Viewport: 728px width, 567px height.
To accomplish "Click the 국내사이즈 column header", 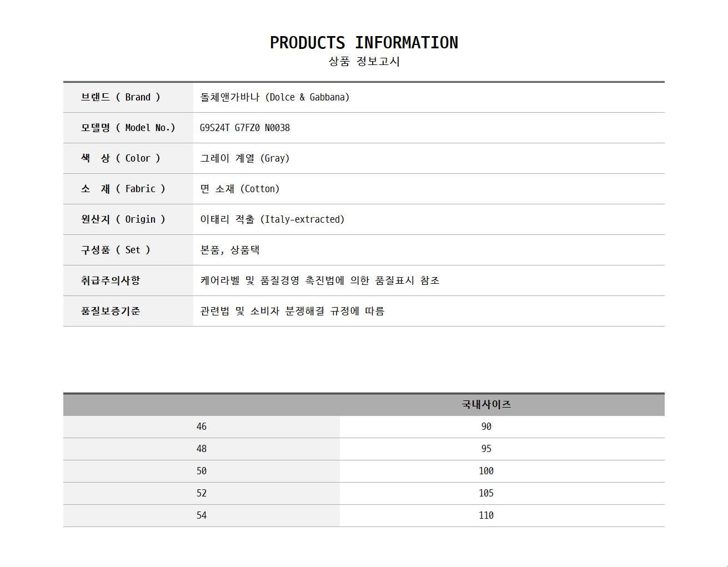I will 486,404.
